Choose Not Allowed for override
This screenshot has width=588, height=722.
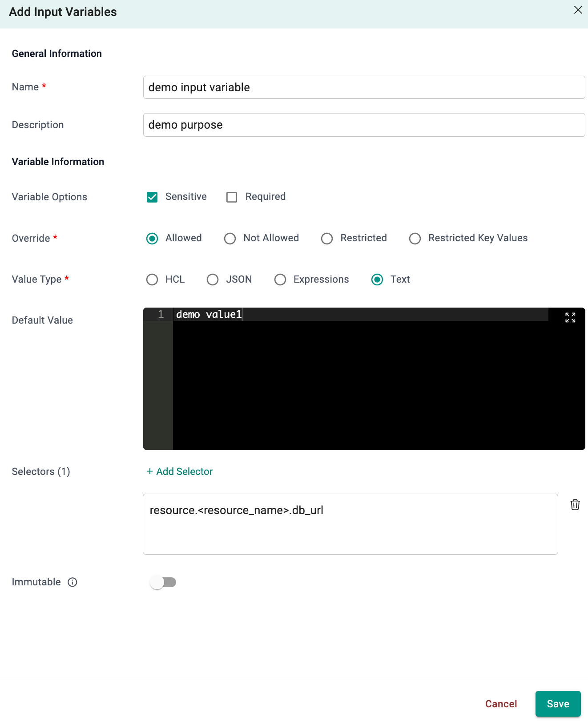(x=230, y=239)
